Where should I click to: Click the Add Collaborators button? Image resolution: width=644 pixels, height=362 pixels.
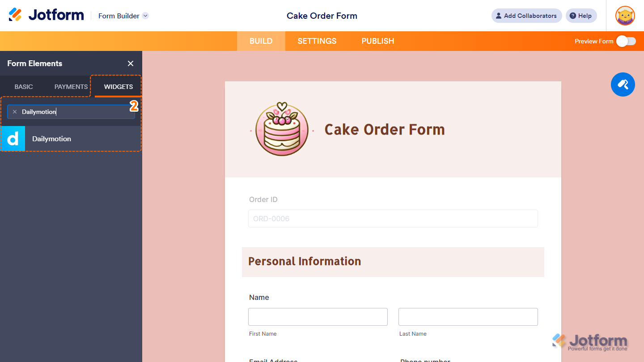(x=526, y=16)
